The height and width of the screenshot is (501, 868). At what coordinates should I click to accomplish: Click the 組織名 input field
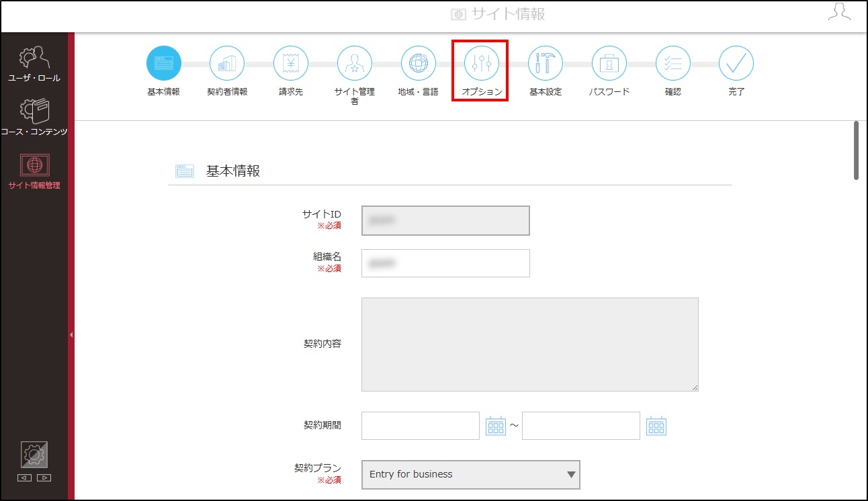445,263
